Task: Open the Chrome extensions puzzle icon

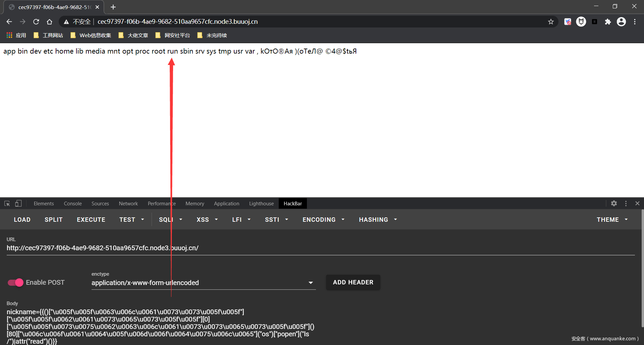Action: pos(607,22)
